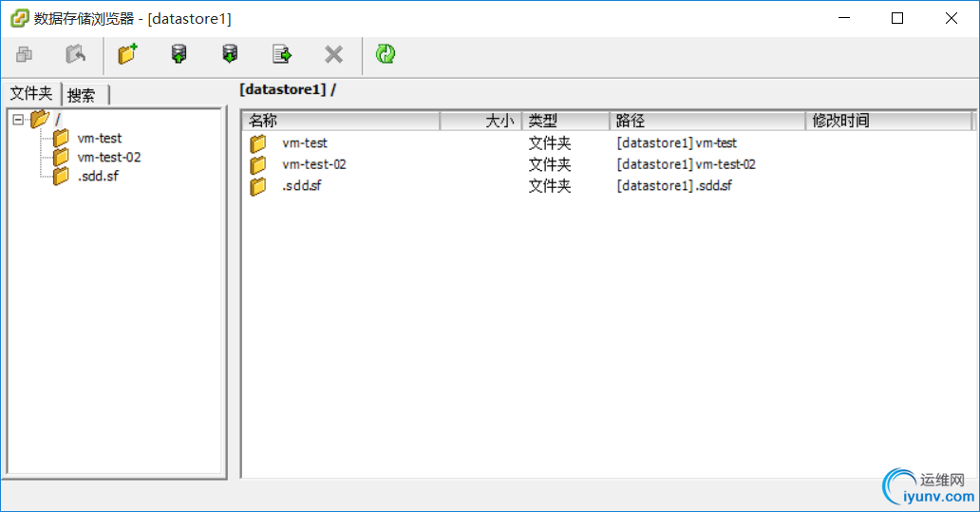The image size is (980, 512).
Task: Click download from datastore icon
Action: [230, 54]
